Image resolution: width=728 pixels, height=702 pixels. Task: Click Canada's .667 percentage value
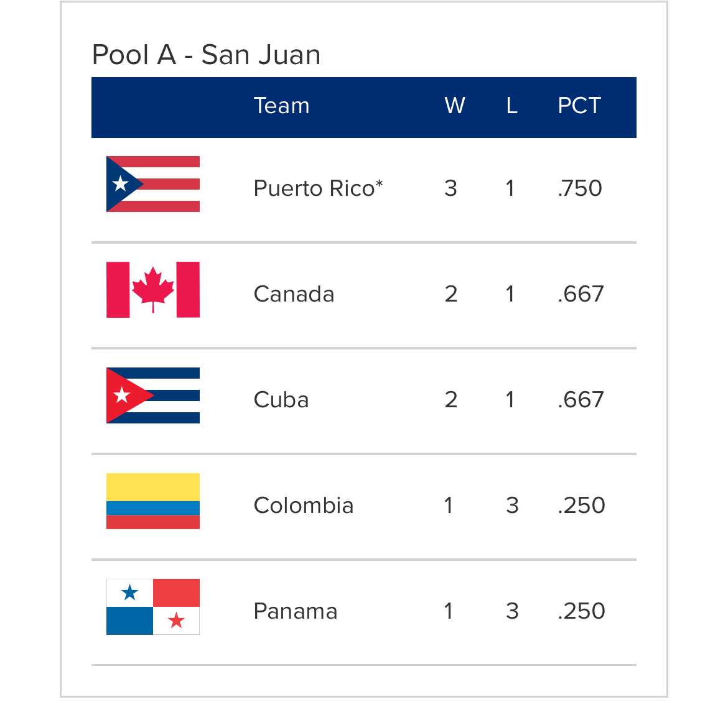click(581, 294)
